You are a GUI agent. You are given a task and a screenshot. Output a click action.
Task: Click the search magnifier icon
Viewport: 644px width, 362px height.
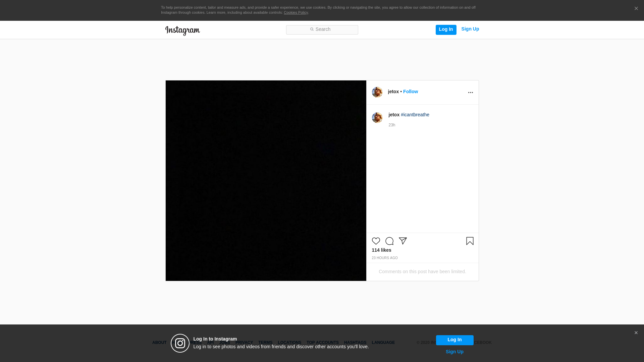click(x=312, y=29)
